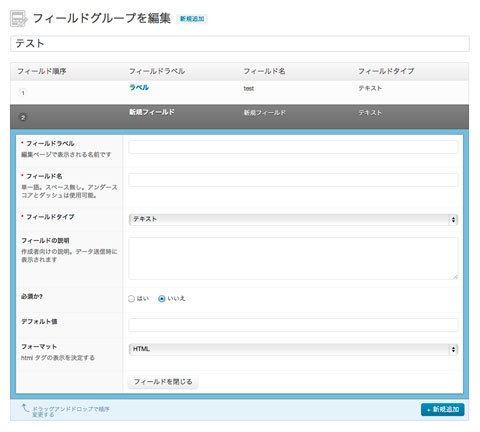This screenshot has width=480, height=432.
Task: Click the フィールドタイプ column header
Action: (x=386, y=71)
